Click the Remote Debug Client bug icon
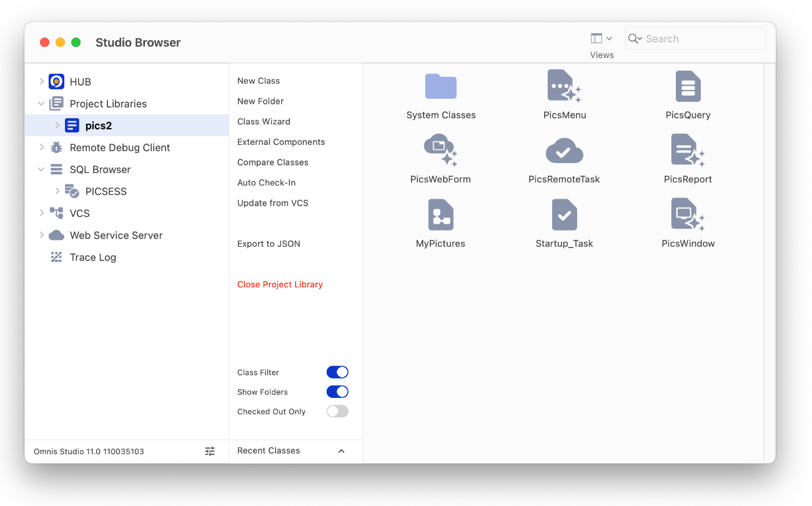This screenshot has width=812, height=506. click(56, 147)
